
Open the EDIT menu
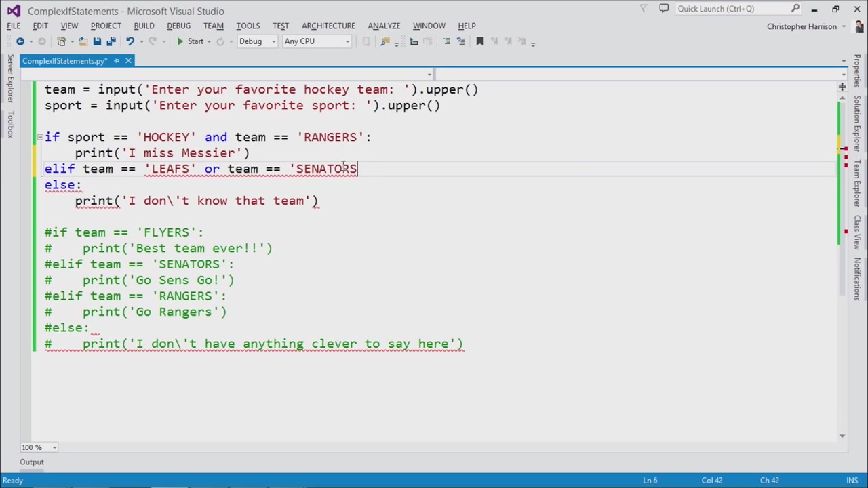(40, 26)
